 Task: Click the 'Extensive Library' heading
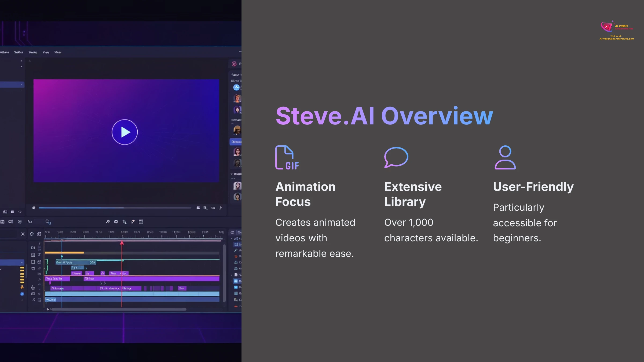coord(413,194)
